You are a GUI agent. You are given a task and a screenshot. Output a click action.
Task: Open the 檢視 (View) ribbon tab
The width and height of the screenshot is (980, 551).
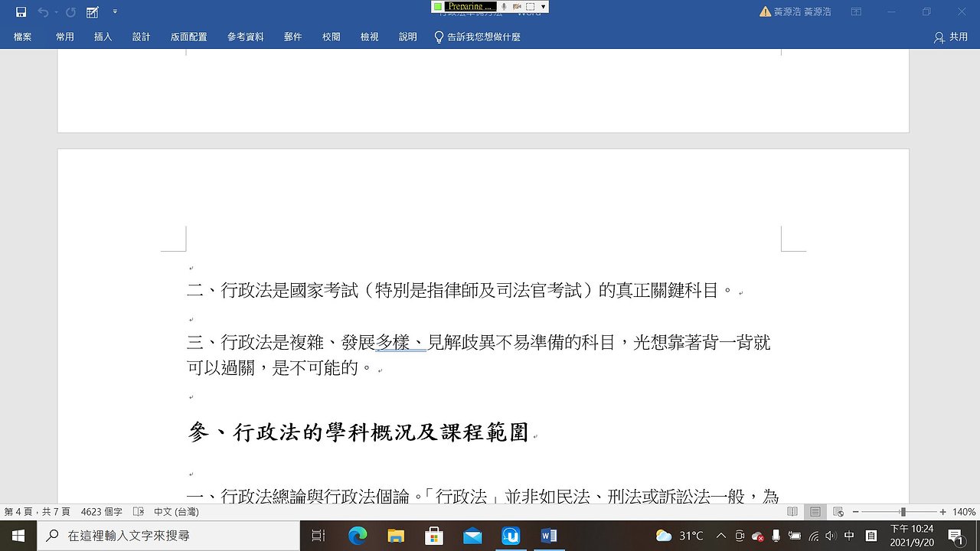coord(370,37)
